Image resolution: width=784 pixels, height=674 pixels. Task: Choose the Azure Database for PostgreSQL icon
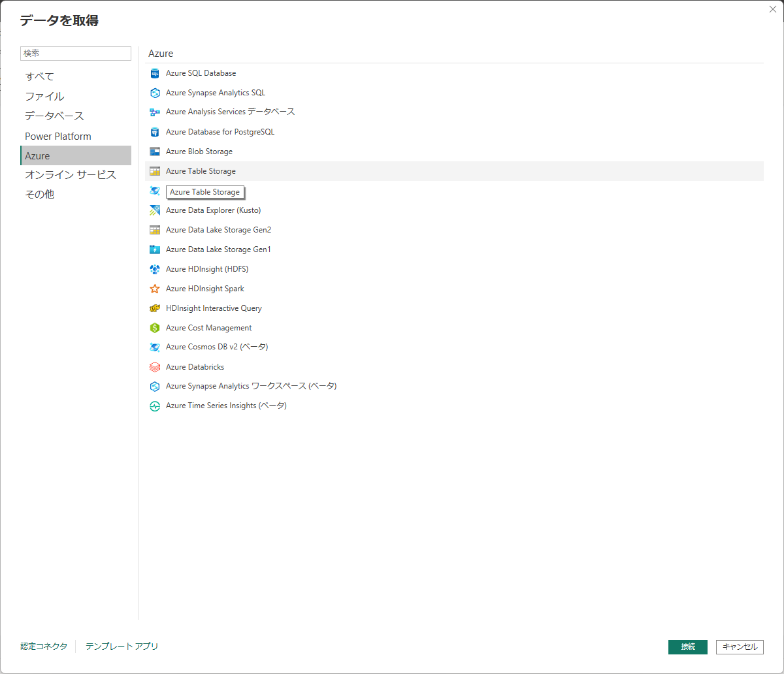tap(155, 132)
